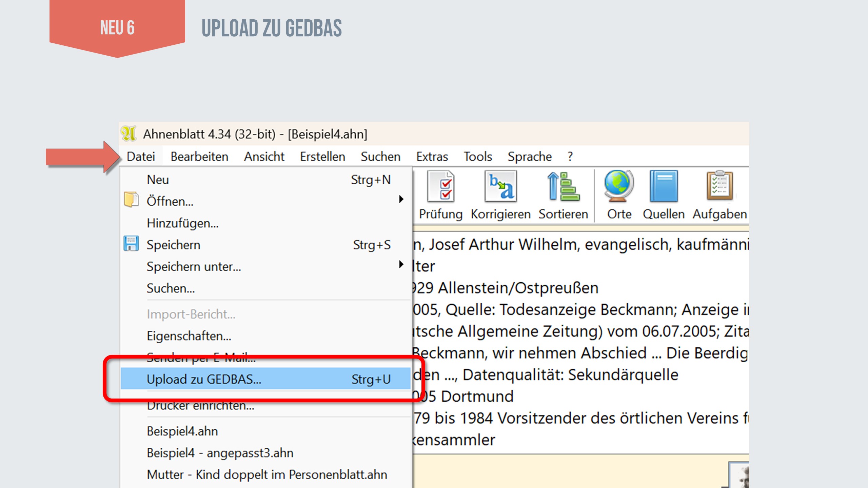868x488 pixels.
Task: Click Hinzufügen... in the file menu
Action: click(x=183, y=223)
